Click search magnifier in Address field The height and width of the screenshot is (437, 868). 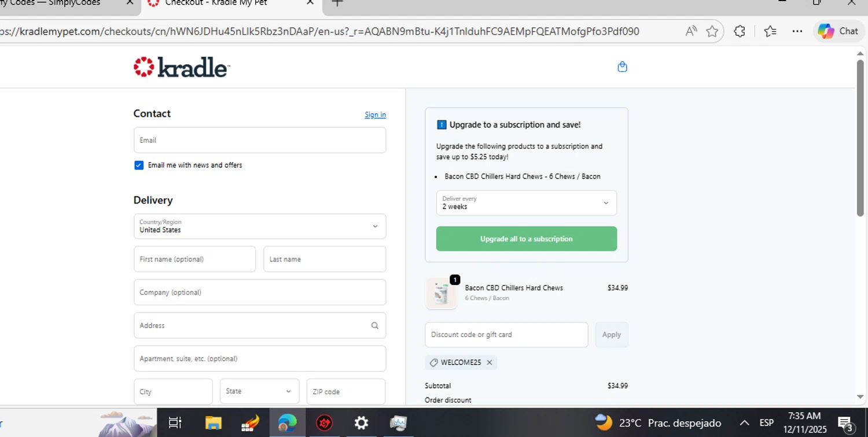pos(375,325)
